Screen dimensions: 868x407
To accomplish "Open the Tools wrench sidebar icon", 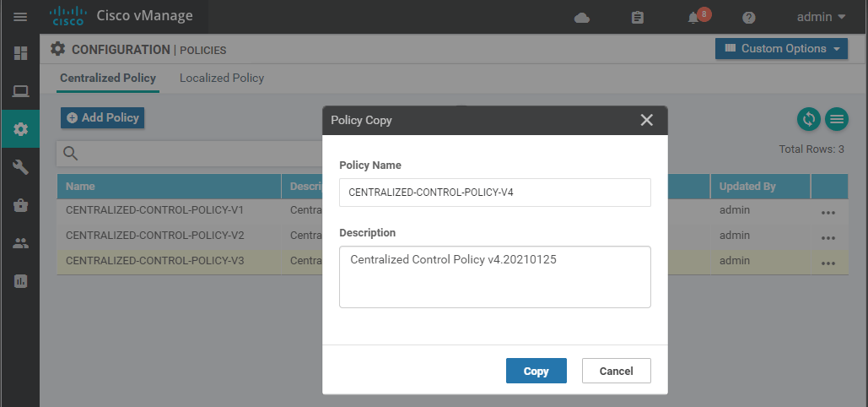I will [x=20, y=167].
